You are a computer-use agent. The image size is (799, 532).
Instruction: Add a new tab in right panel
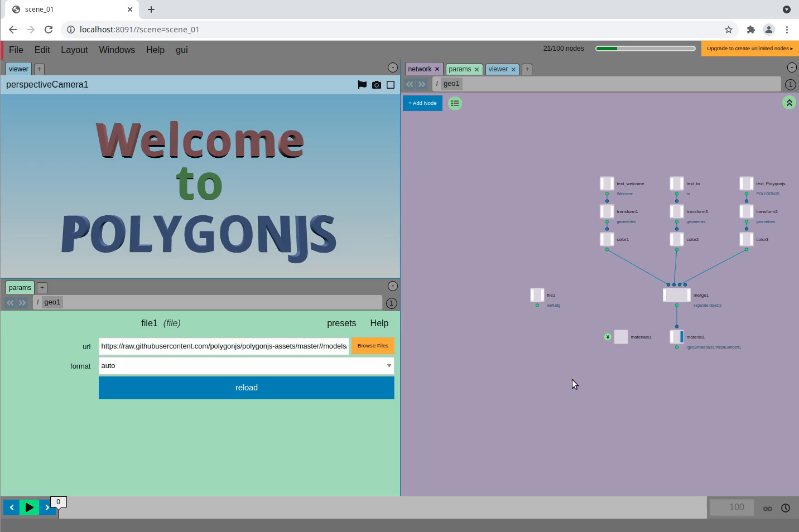coord(527,69)
